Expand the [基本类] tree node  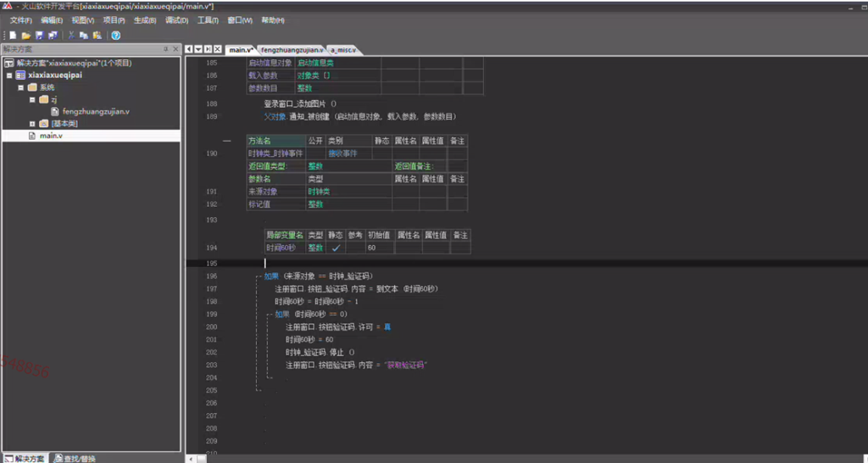pyautogui.click(x=32, y=124)
